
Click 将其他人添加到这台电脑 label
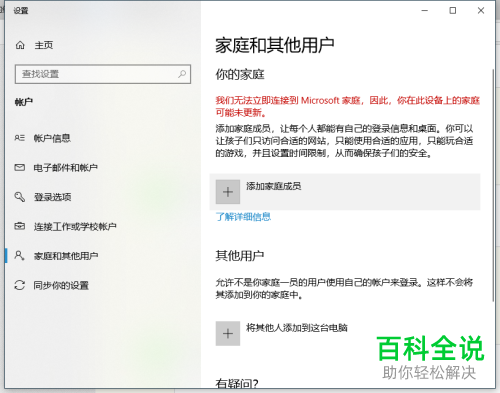pos(297,328)
